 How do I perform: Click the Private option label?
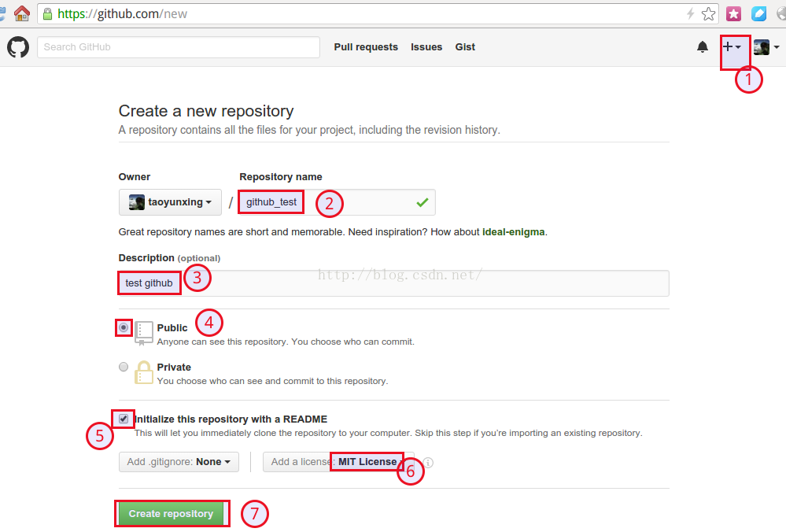point(174,367)
